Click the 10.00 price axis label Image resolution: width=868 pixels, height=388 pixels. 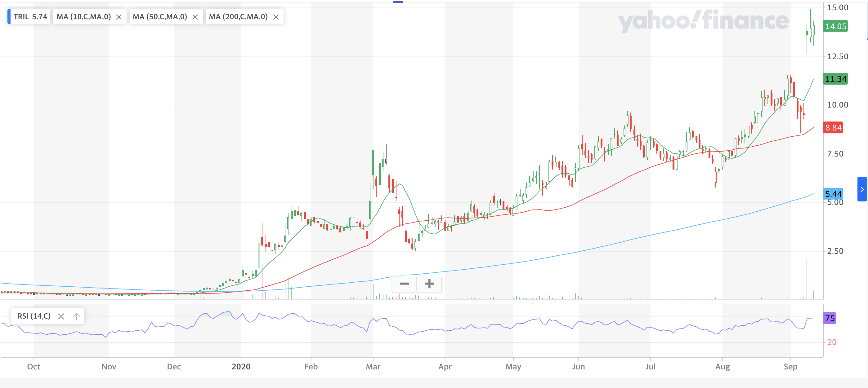pyautogui.click(x=838, y=105)
